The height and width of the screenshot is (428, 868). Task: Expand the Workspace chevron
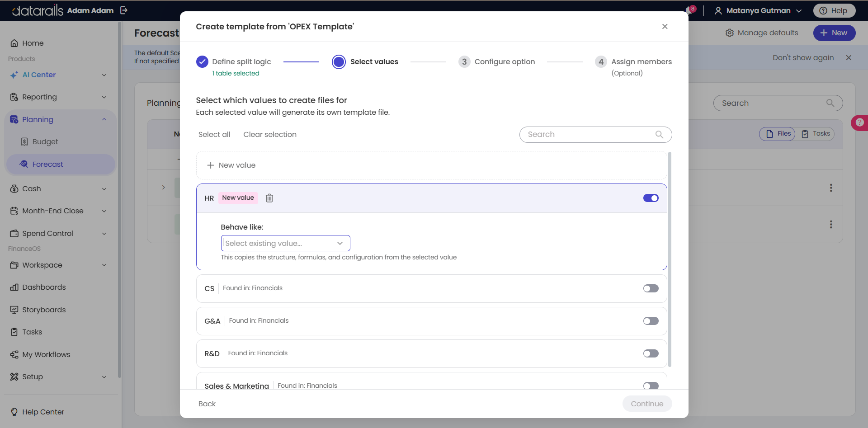coord(104,265)
